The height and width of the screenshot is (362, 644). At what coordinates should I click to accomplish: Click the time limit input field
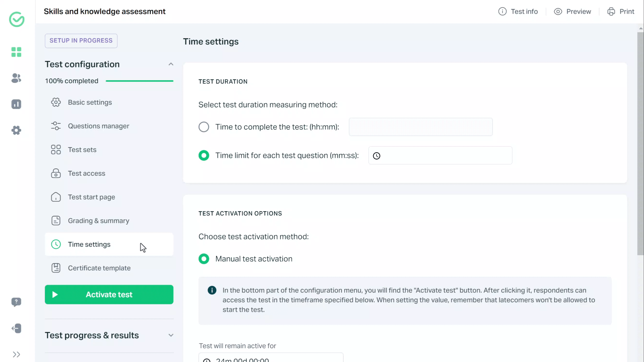(x=440, y=155)
